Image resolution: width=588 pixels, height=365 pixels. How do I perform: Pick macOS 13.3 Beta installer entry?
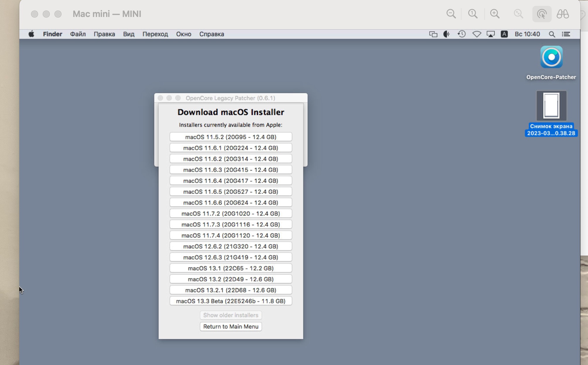231,301
